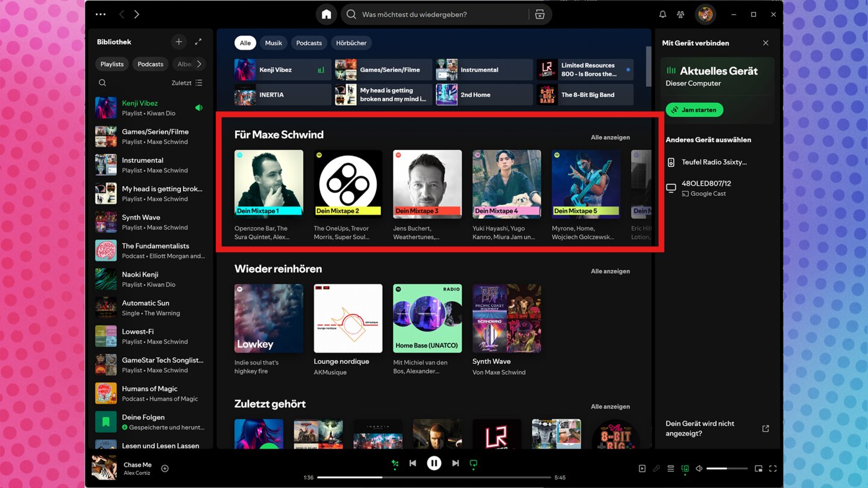The width and height of the screenshot is (868, 488).
Task: Toggle smart shuffle mode
Action: point(395,463)
